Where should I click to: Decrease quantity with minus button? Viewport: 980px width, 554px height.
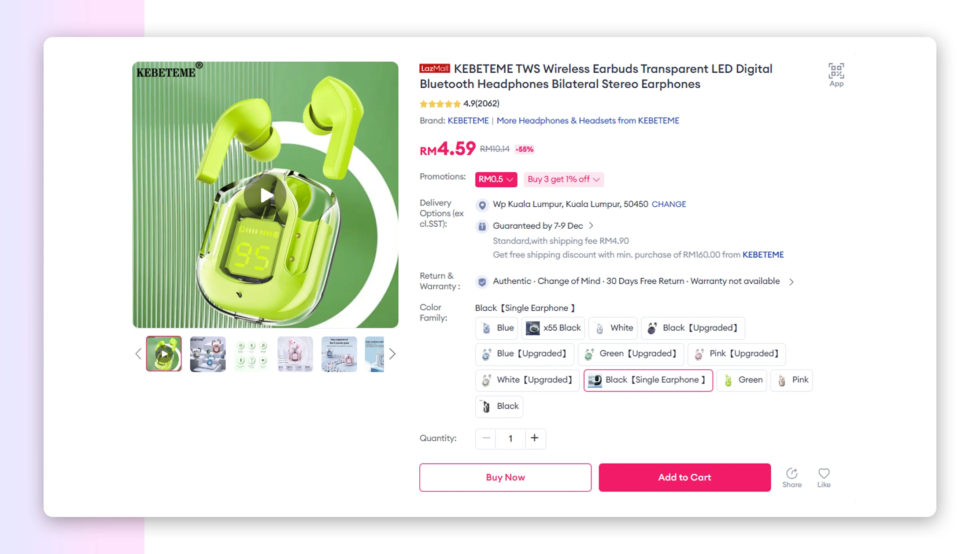[486, 438]
